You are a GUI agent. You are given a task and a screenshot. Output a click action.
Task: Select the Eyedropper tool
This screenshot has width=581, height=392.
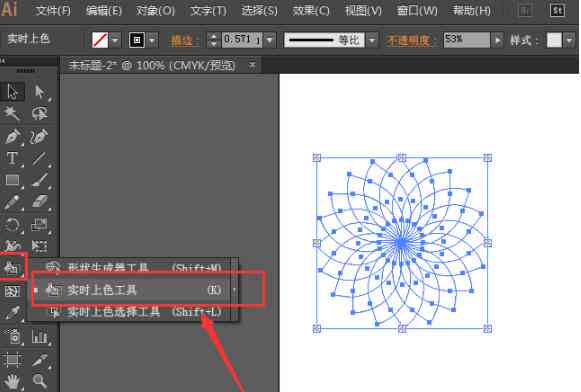[12, 313]
